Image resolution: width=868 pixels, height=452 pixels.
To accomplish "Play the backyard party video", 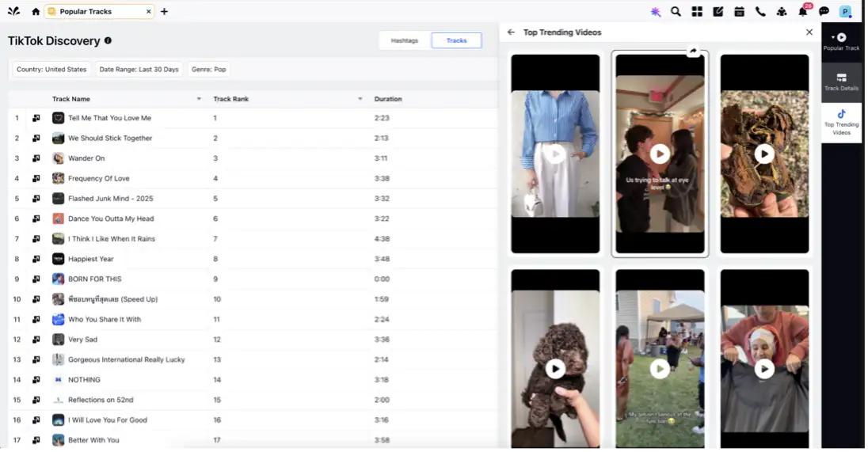I will [x=660, y=368].
